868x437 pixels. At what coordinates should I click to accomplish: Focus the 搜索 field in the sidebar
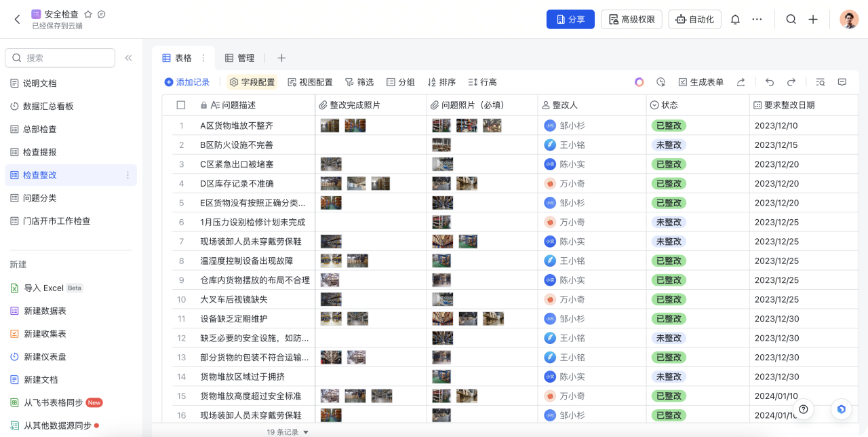(x=60, y=58)
